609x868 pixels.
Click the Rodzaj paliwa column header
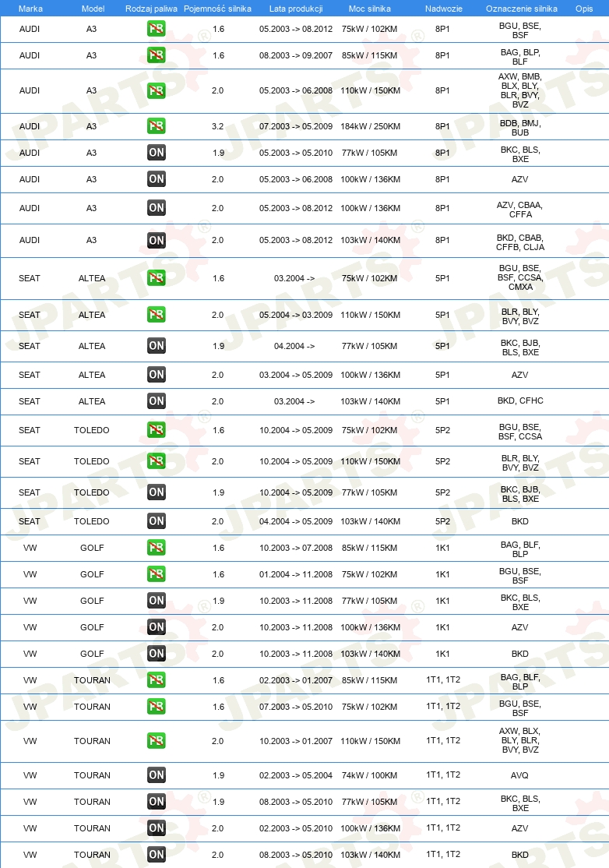[x=152, y=9]
